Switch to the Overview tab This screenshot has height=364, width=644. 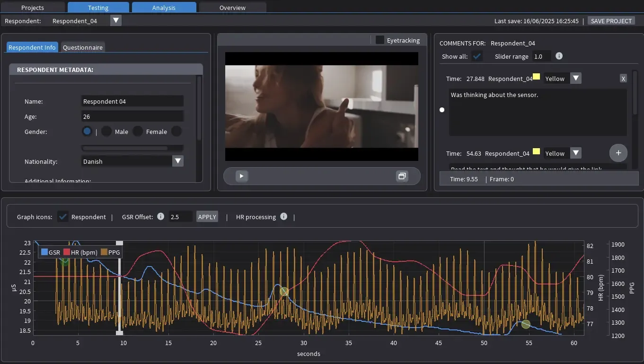point(232,7)
